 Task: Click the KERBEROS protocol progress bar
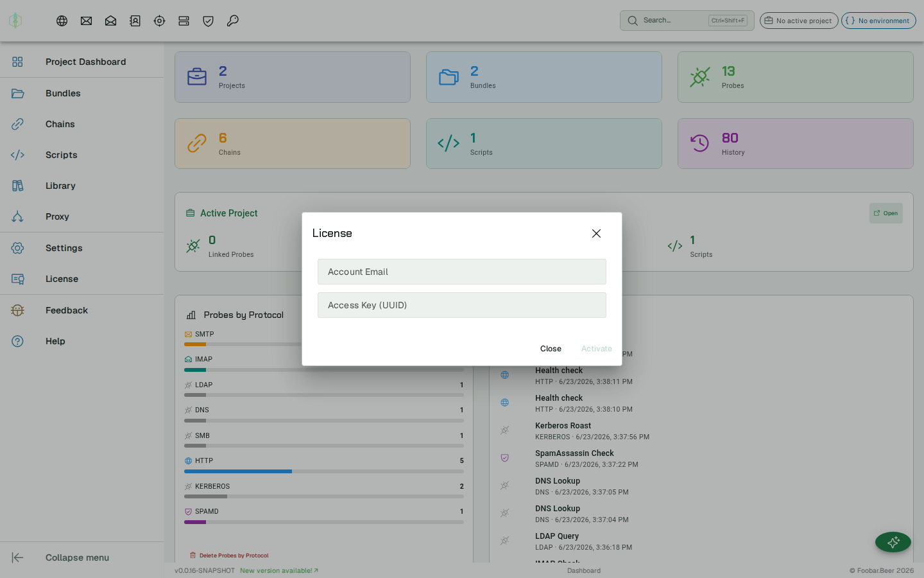point(324,496)
